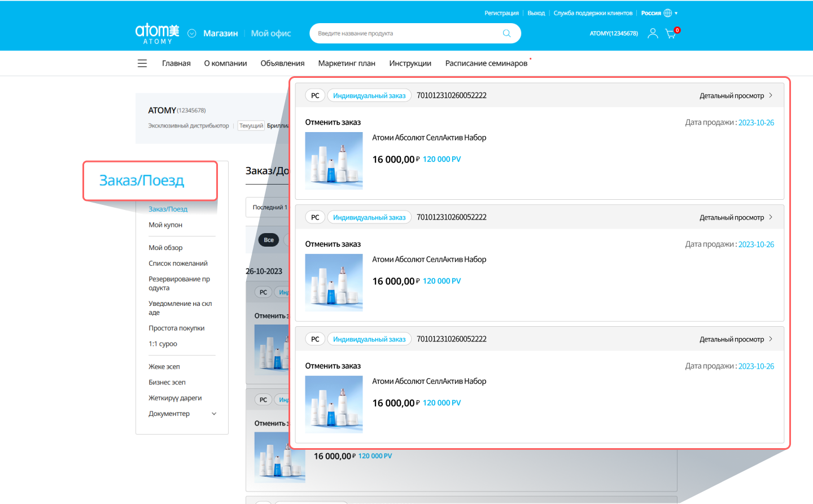This screenshot has height=504, width=813.
Task: Click Индивидуальный заказ tag in first order
Action: point(369,95)
